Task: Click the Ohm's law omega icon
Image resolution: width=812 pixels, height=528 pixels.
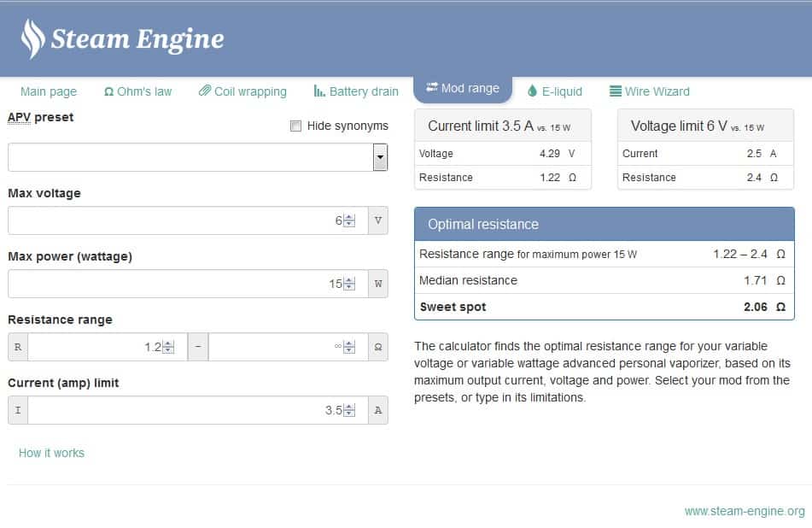Action: pyautogui.click(x=108, y=91)
